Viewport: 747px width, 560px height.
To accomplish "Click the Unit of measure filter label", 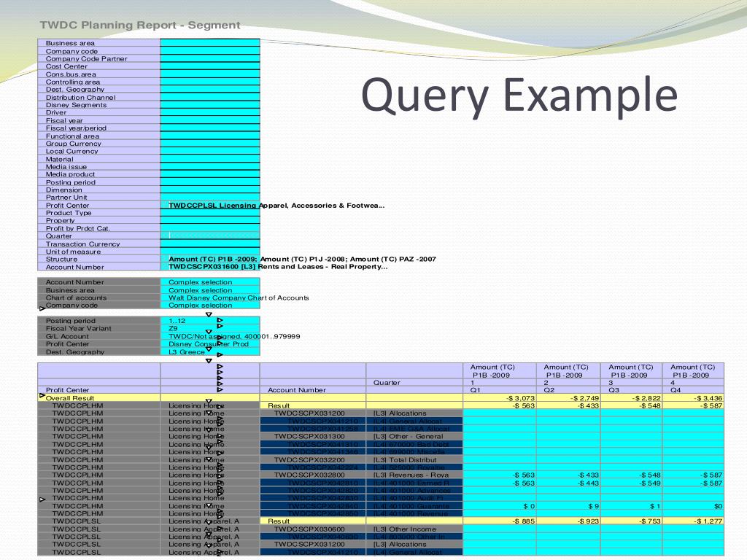I will click(73, 252).
